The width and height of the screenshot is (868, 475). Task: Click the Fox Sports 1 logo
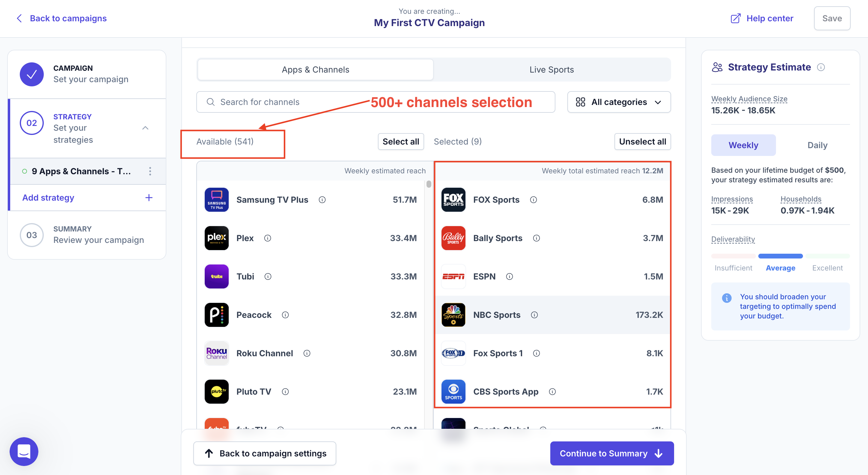point(453,353)
